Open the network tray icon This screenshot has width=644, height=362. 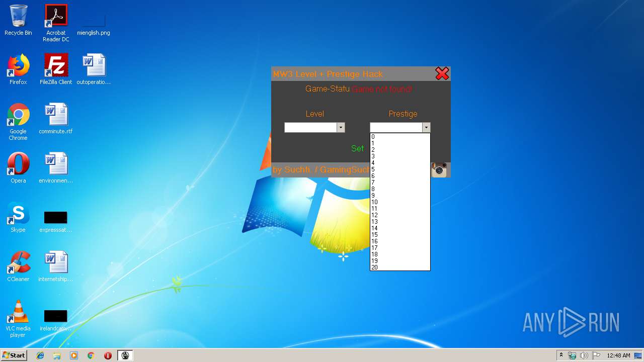(x=573, y=355)
